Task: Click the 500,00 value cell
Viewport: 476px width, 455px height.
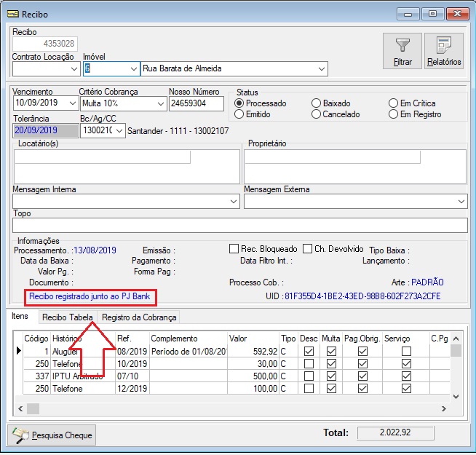Action: click(x=253, y=376)
